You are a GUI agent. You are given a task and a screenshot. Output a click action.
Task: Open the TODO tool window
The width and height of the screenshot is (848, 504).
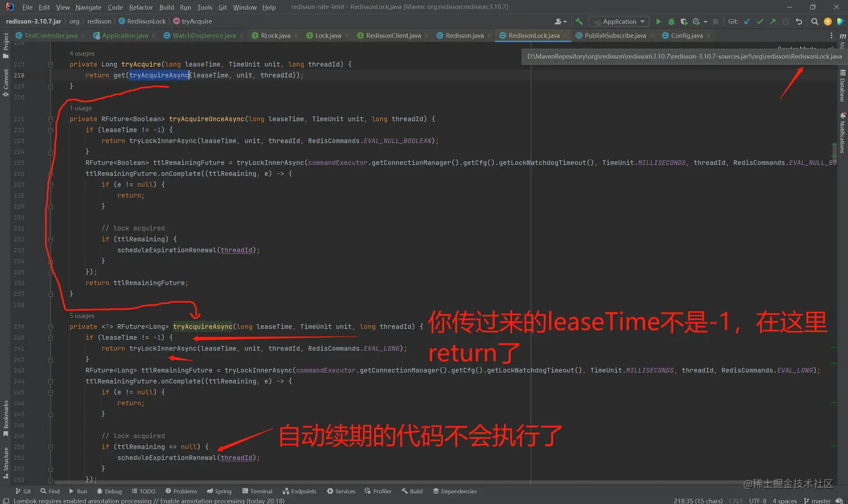pos(144,491)
